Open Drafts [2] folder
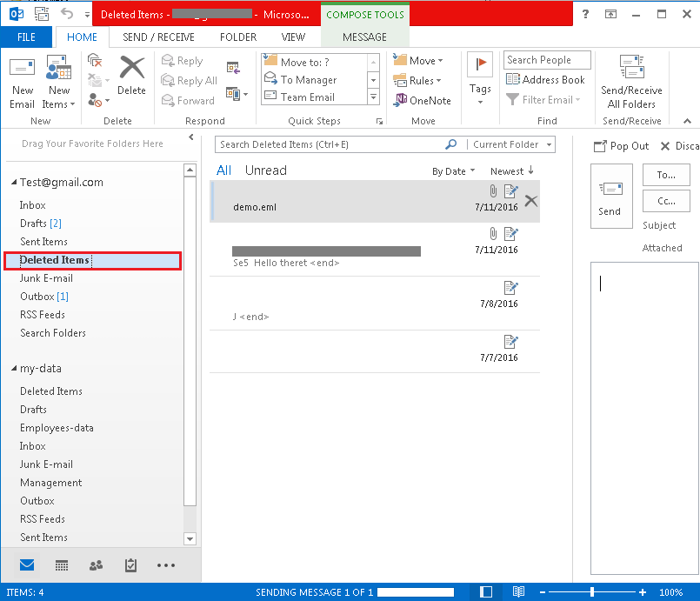This screenshot has width=700, height=601. pyautogui.click(x=41, y=224)
